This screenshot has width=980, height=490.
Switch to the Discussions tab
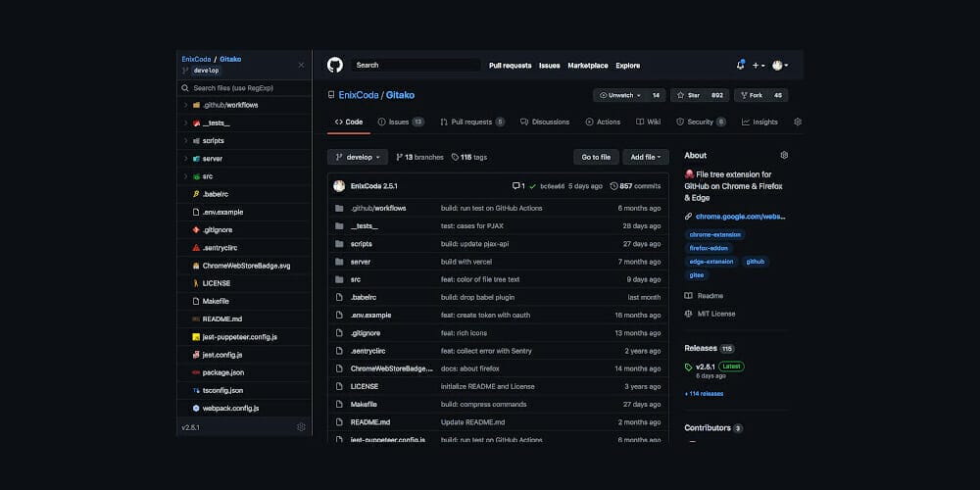click(544, 122)
